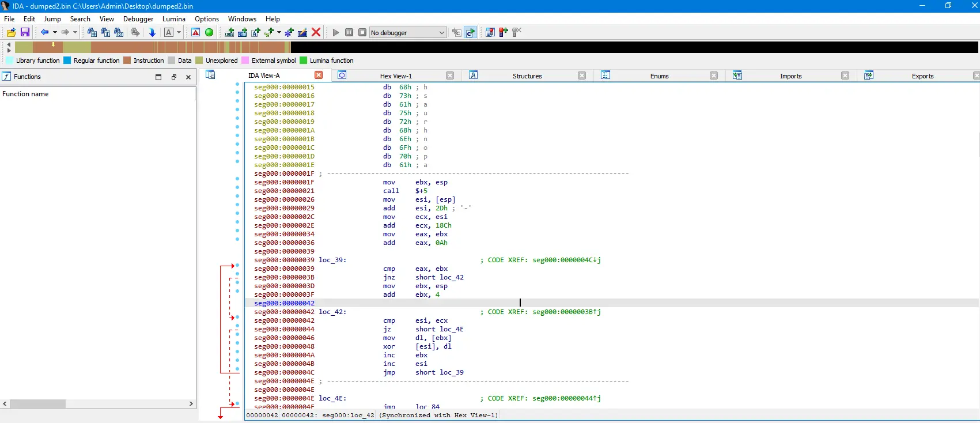
Task: Click the search-again binoculars icon
Action: pyautogui.click(x=135, y=32)
